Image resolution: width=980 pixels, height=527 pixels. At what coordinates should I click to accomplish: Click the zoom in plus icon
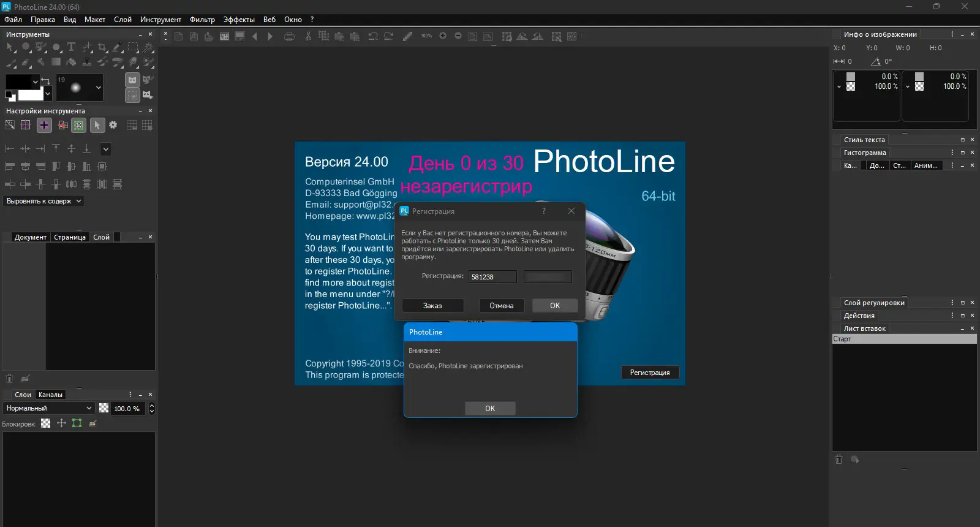click(x=443, y=36)
